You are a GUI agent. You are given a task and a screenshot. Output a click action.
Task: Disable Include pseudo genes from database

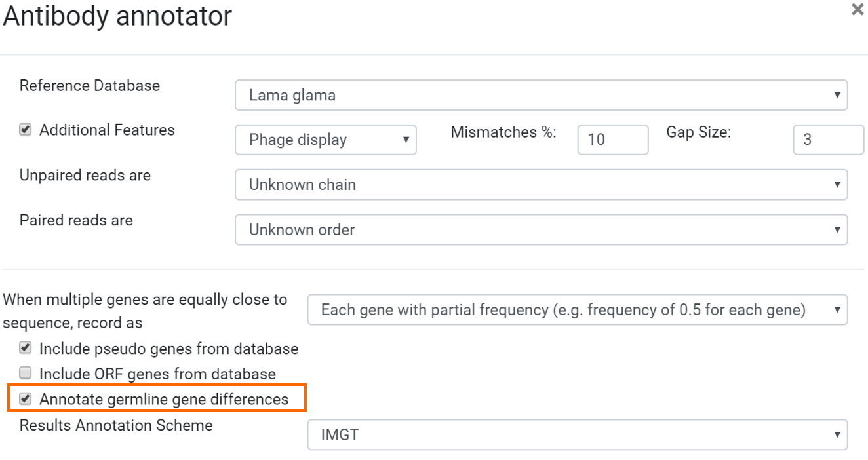tap(26, 348)
